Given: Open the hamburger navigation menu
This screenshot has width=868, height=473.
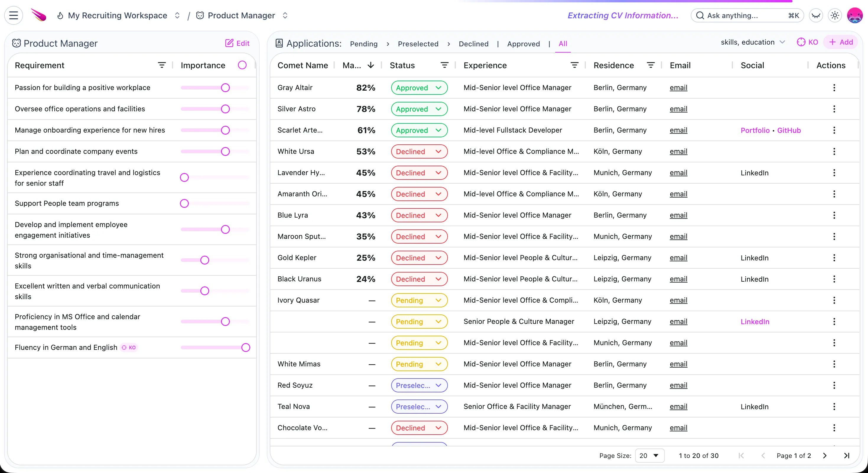Looking at the screenshot, I should pyautogui.click(x=14, y=15).
